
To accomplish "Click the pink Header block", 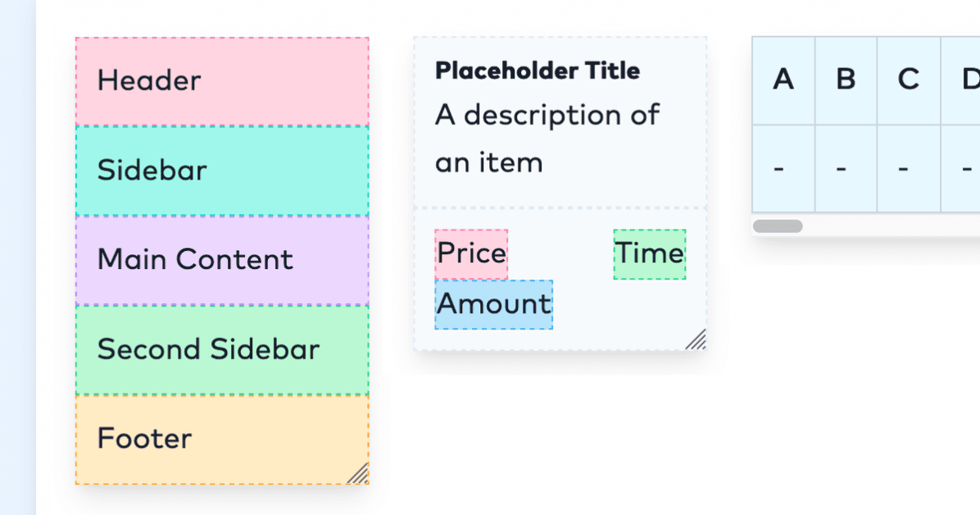I will click(x=222, y=81).
